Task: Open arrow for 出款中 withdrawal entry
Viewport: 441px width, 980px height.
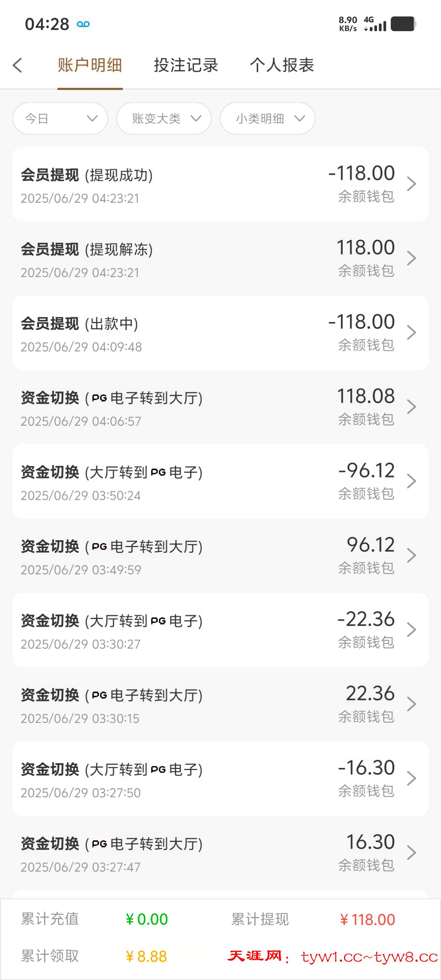Action: pos(411,332)
